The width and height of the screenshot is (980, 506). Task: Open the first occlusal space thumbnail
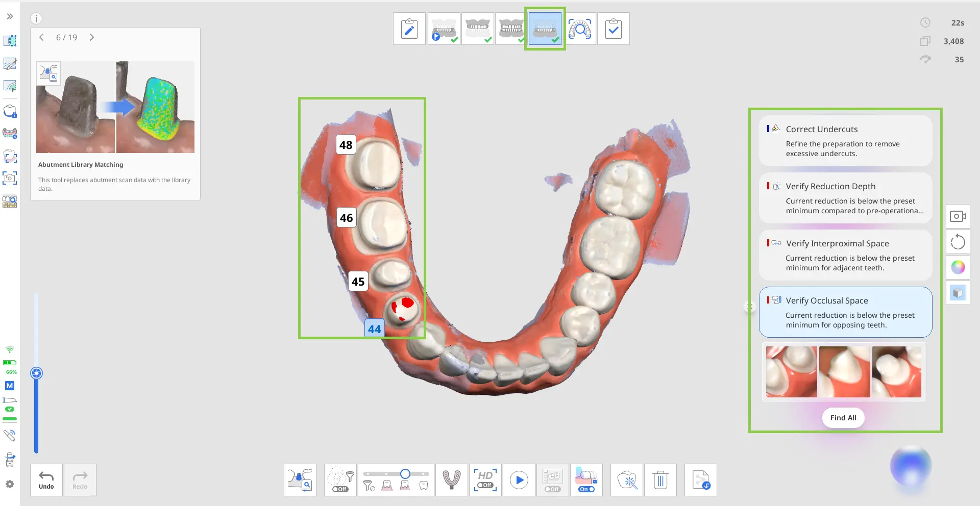click(x=791, y=372)
